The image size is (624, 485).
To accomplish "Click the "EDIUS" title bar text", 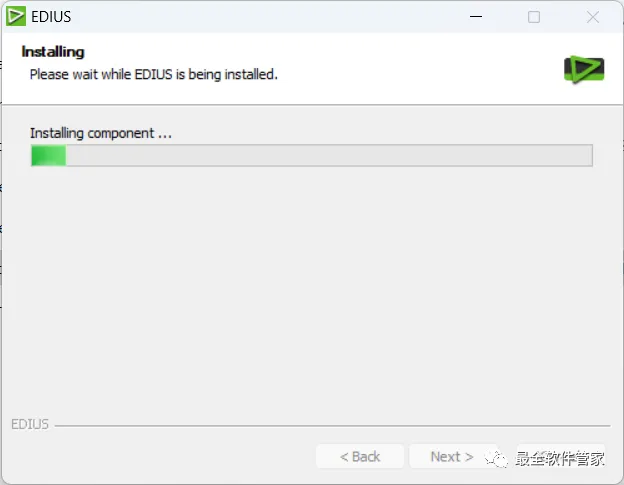I will 51,17.
